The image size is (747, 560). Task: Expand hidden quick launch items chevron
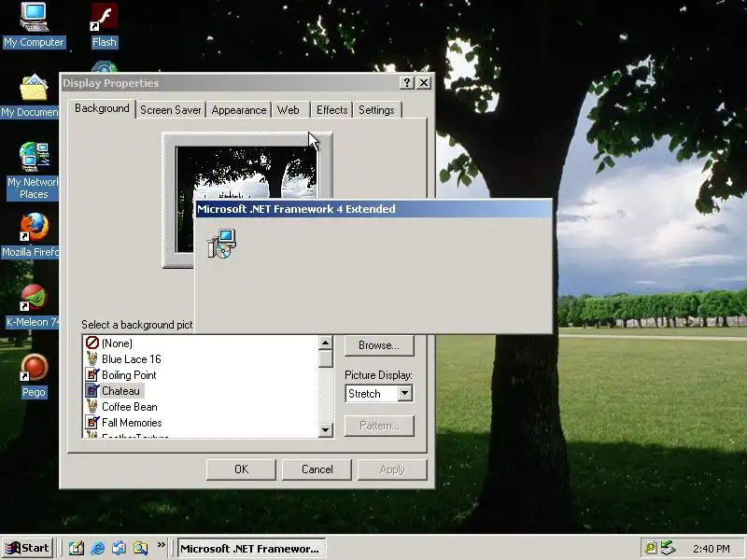click(162, 545)
